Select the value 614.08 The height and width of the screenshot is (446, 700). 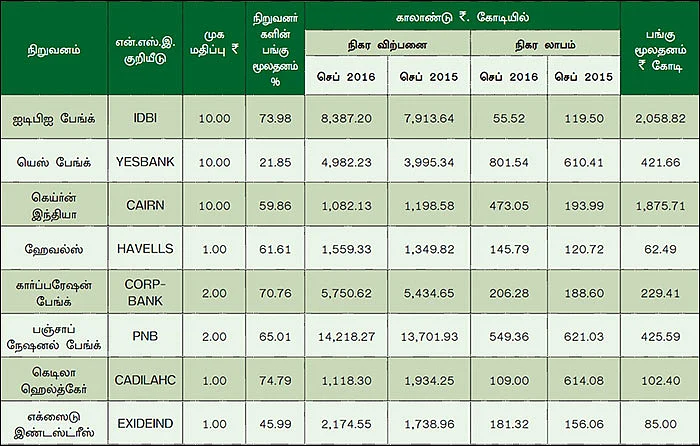point(584,380)
